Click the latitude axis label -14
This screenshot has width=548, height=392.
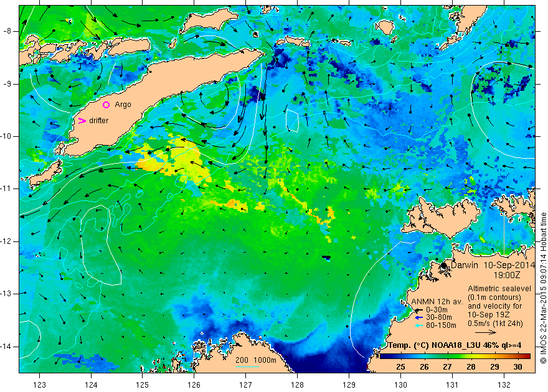pos(6,347)
